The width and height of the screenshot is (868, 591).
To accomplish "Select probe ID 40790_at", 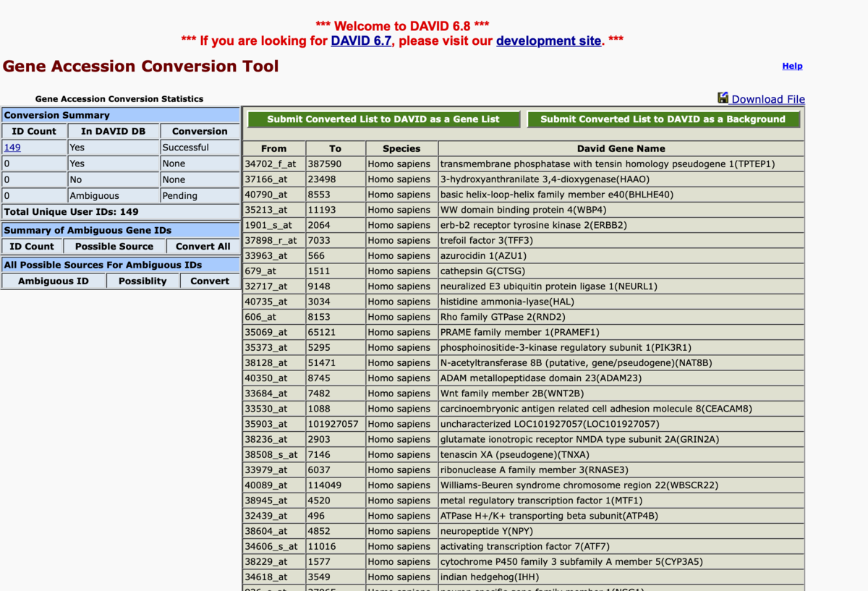I will 266,195.
